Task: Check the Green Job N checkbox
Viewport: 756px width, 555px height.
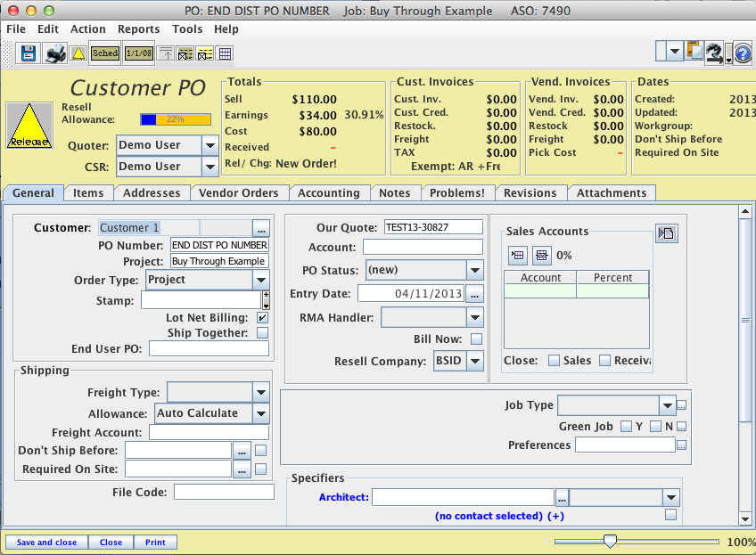Action: tap(656, 427)
